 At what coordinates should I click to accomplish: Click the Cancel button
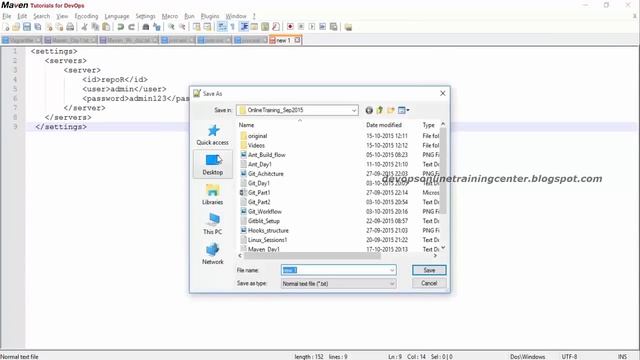(429, 283)
